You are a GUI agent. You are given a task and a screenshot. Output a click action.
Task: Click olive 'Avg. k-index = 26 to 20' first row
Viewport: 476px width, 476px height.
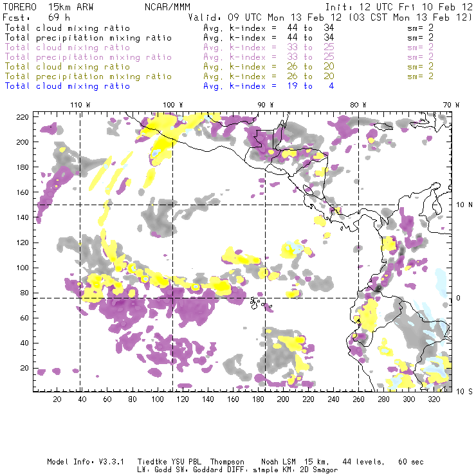pos(269,66)
